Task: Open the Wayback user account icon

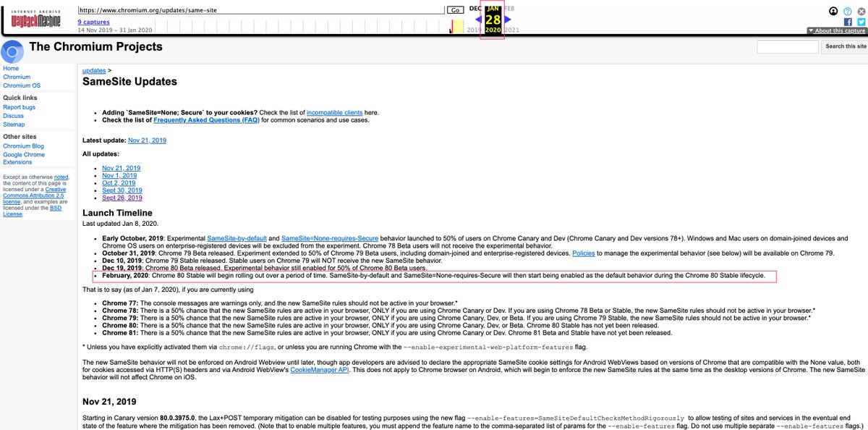Action: point(834,11)
